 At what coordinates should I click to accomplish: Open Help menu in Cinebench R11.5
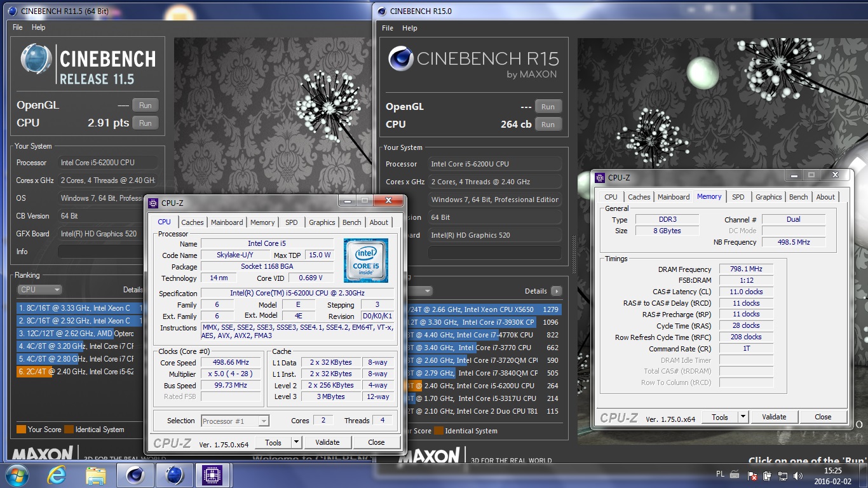click(x=39, y=27)
